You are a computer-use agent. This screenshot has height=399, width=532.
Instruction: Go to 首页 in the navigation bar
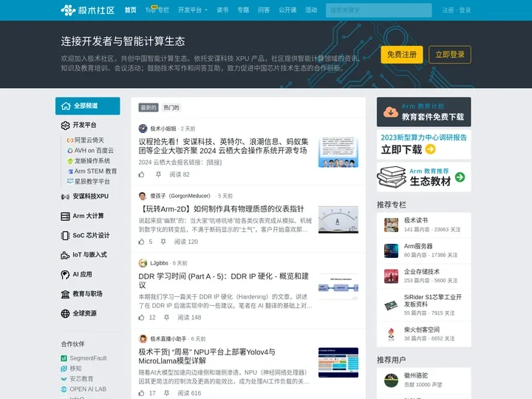pyautogui.click(x=130, y=10)
